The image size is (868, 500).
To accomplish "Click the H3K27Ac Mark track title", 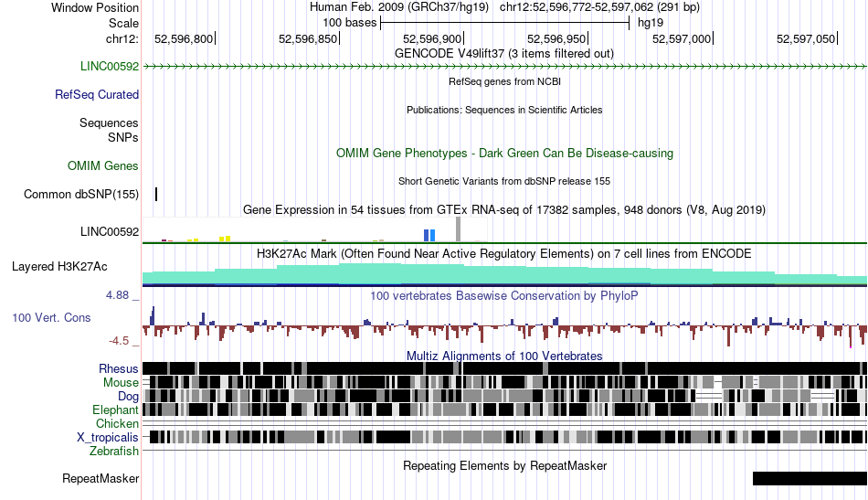I will tap(504, 253).
